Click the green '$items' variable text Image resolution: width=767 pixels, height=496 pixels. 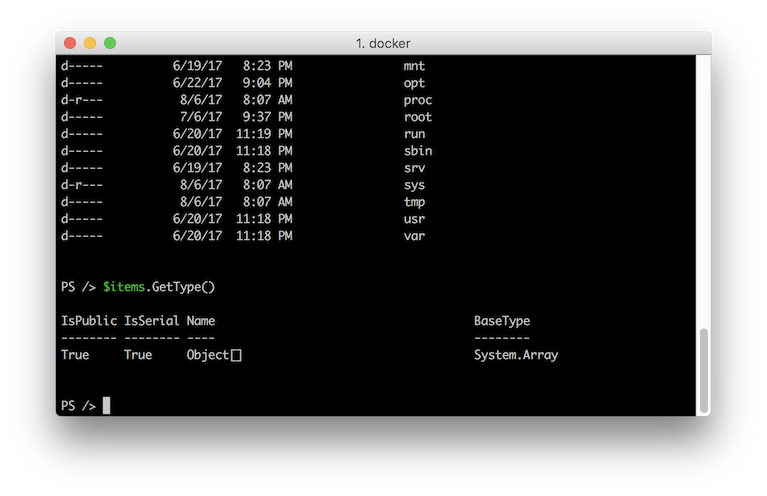coord(124,287)
